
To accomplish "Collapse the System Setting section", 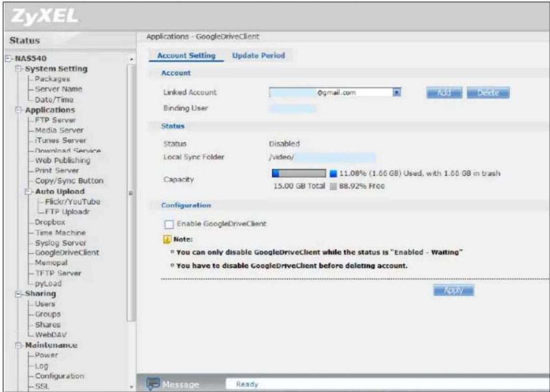I will pyautogui.click(x=19, y=69).
